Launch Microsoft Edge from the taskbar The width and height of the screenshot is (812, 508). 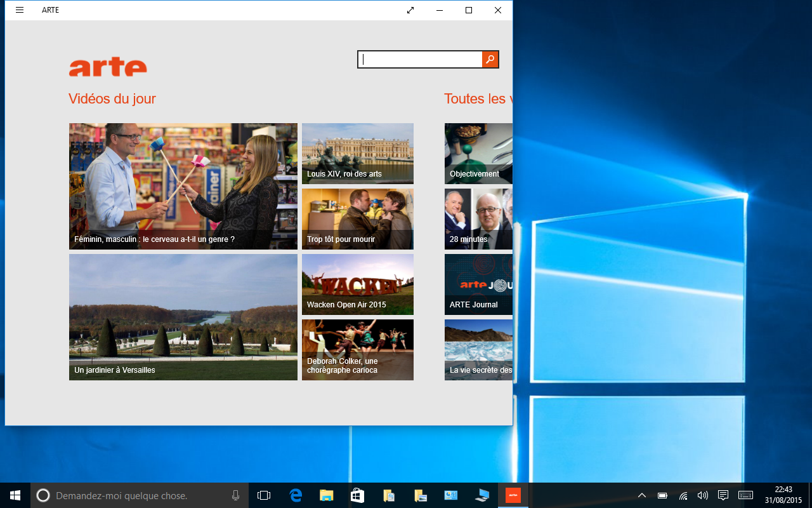[296, 495]
